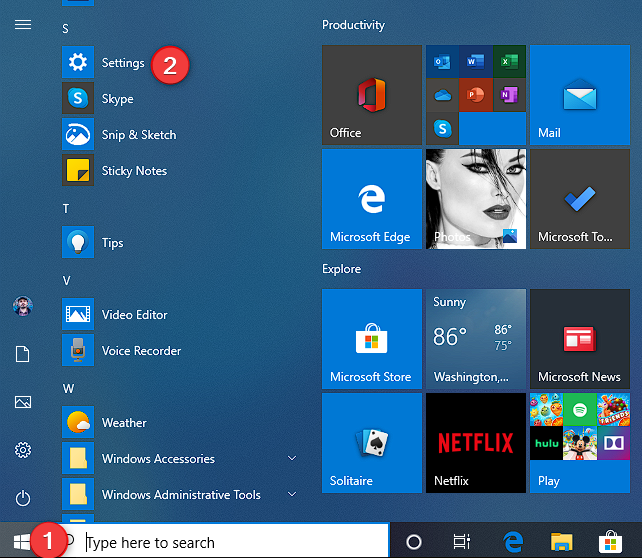Open Task View from the taskbar

tap(461, 542)
